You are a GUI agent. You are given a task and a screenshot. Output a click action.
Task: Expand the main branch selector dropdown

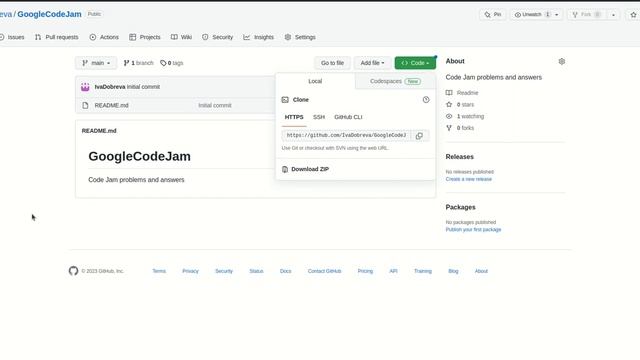[x=96, y=63]
